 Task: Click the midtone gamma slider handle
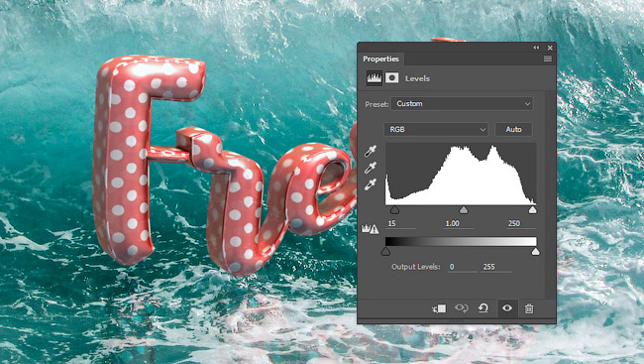click(464, 210)
